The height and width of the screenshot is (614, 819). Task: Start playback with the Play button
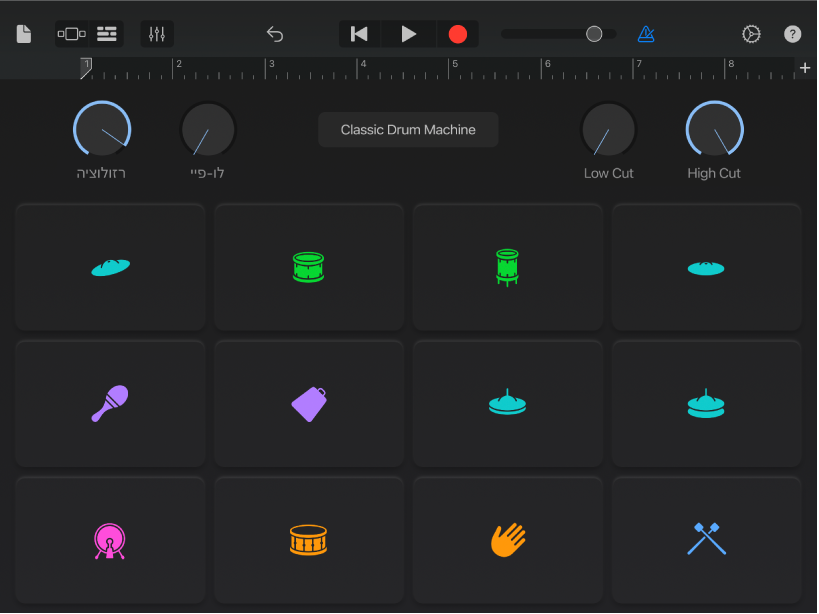[x=408, y=34]
